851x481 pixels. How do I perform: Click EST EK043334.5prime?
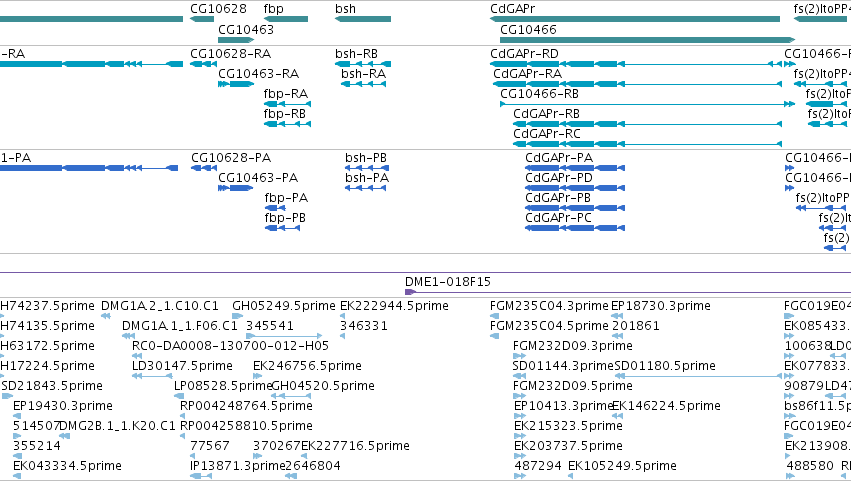click(x=67, y=466)
